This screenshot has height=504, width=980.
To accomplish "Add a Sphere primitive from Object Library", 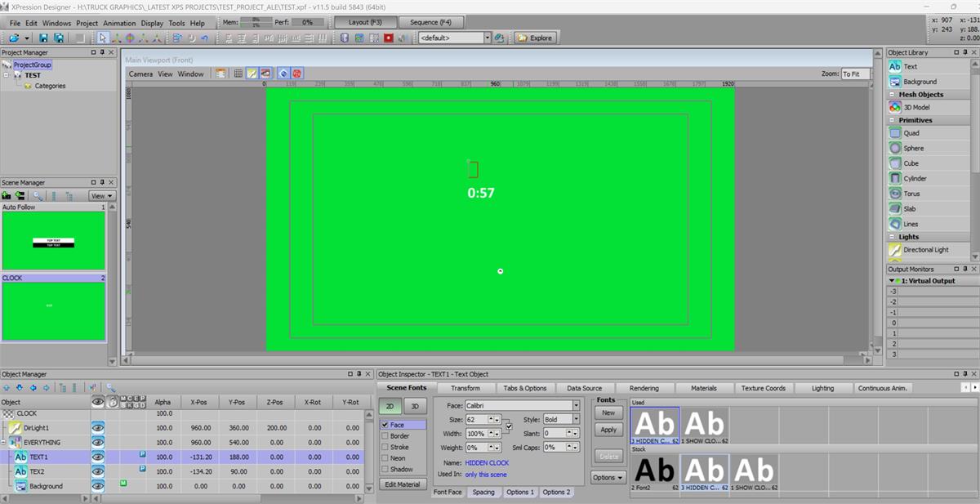I will coord(913,148).
